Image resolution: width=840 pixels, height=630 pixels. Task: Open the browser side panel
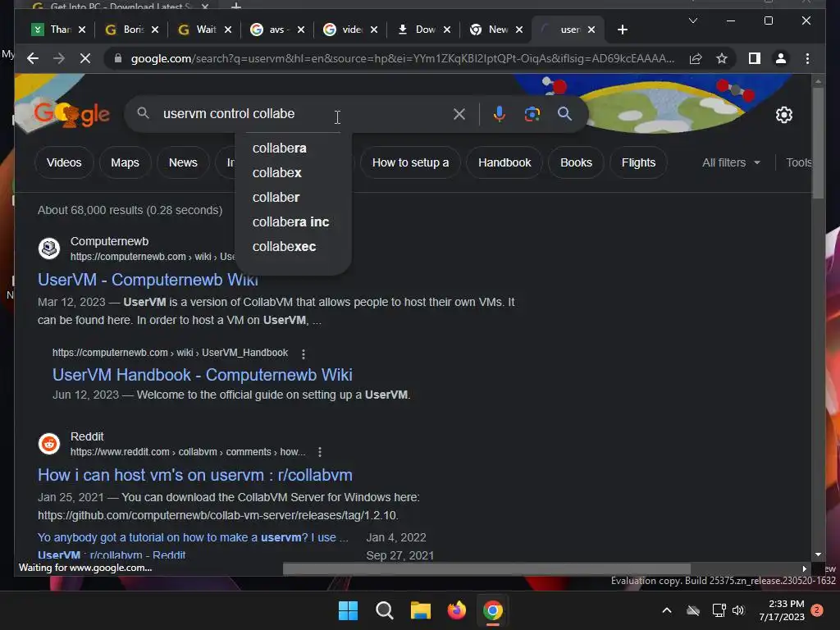coord(755,58)
